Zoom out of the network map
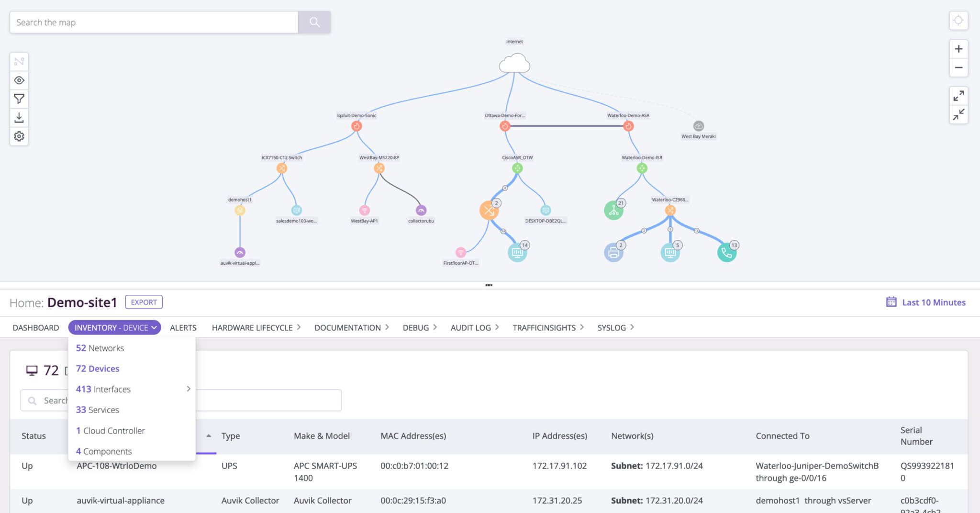This screenshot has height=513, width=980. pyautogui.click(x=958, y=67)
